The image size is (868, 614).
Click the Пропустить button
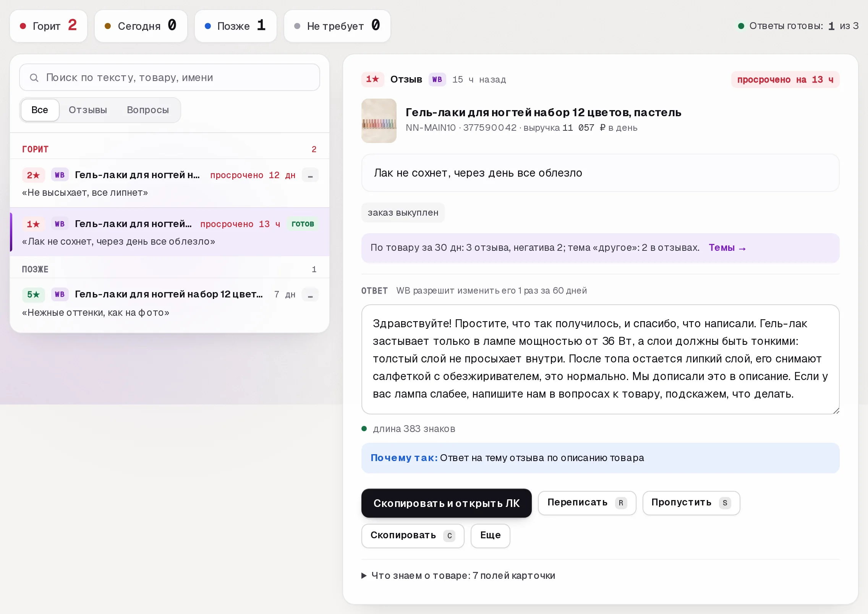(x=691, y=503)
